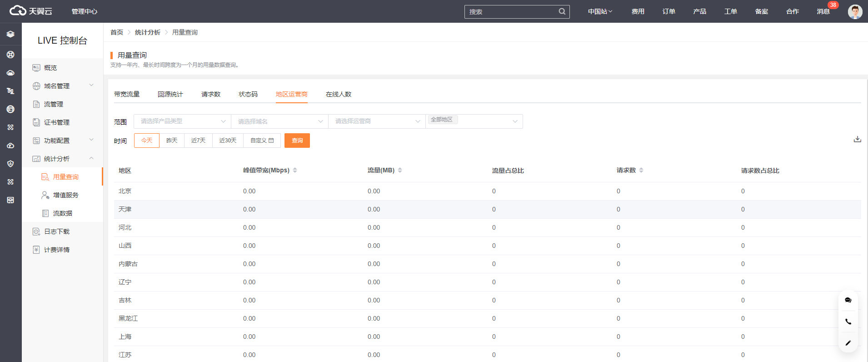
Task: Open the 请选择域名 dropdown
Action: coord(280,121)
